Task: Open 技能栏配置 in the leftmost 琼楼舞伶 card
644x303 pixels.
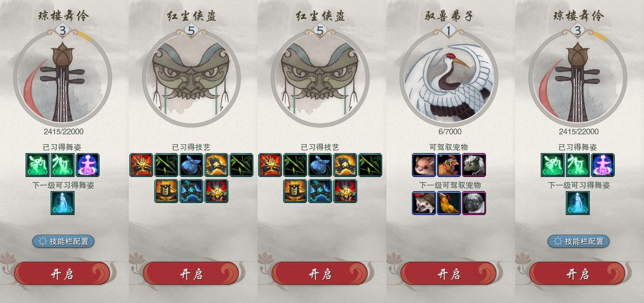Action: tap(64, 241)
